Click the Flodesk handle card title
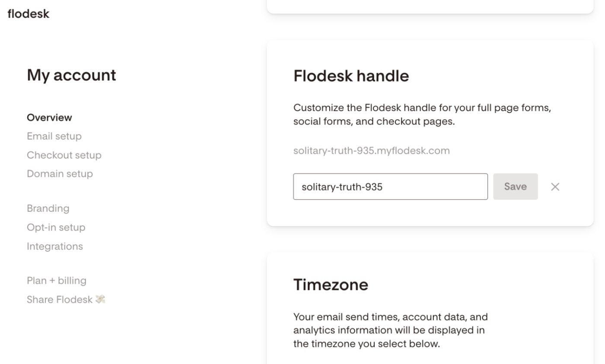This screenshot has height=364, width=605. (351, 76)
